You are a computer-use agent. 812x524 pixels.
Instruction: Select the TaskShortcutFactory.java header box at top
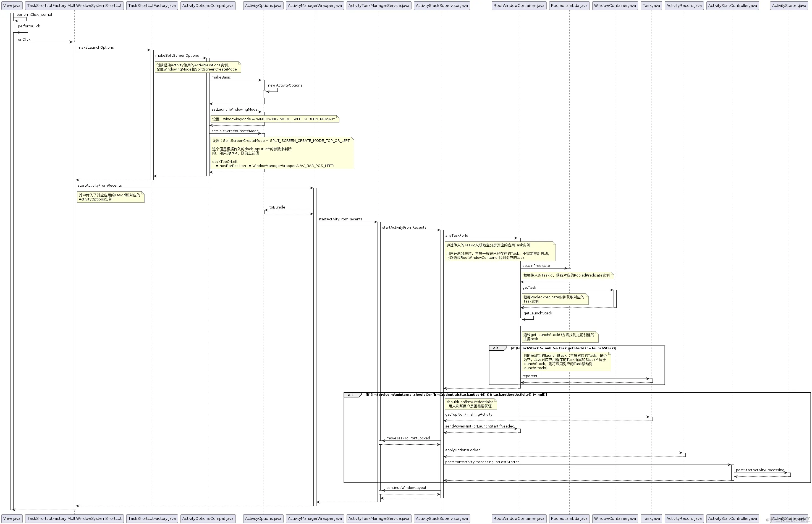pyautogui.click(x=152, y=6)
